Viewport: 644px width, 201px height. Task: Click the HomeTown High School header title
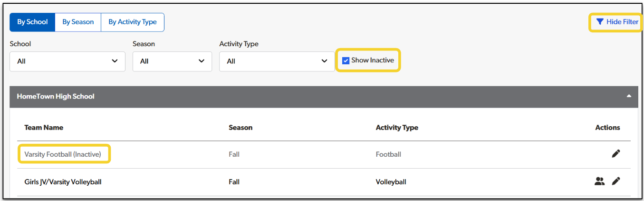tap(56, 96)
